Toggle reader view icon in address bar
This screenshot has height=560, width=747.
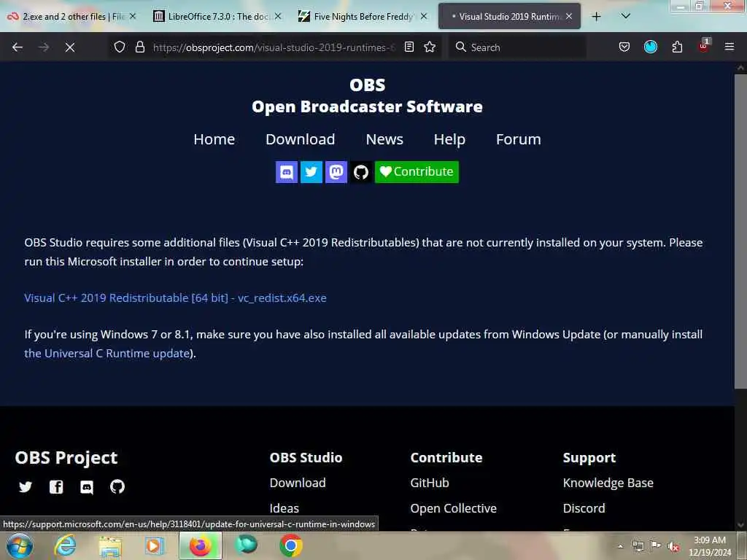(x=409, y=47)
